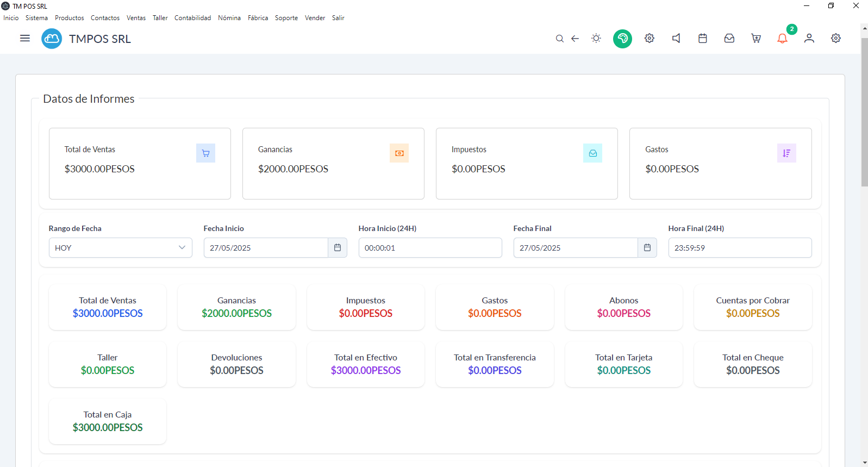Open announcements megaphone icon
The width and height of the screenshot is (868, 467).
pyautogui.click(x=676, y=38)
